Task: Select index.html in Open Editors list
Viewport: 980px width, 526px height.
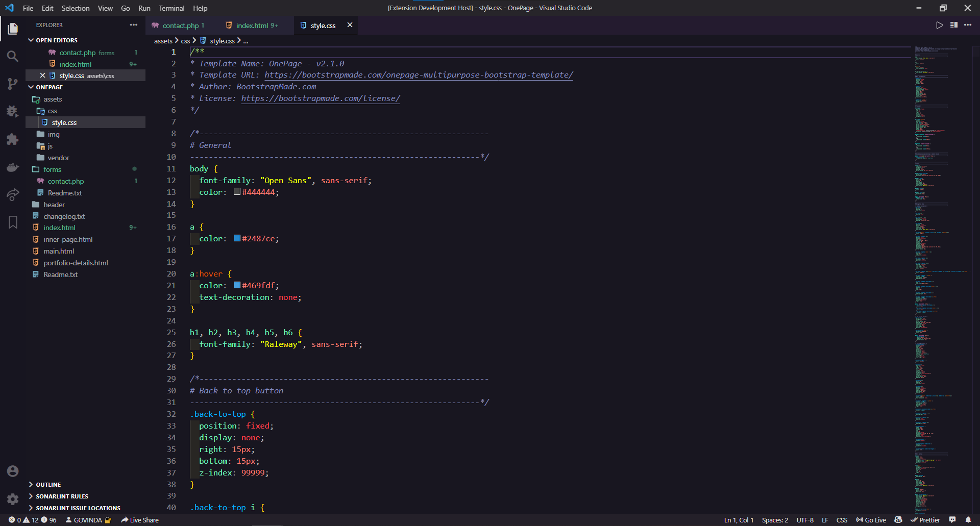Action: point(86,64)
